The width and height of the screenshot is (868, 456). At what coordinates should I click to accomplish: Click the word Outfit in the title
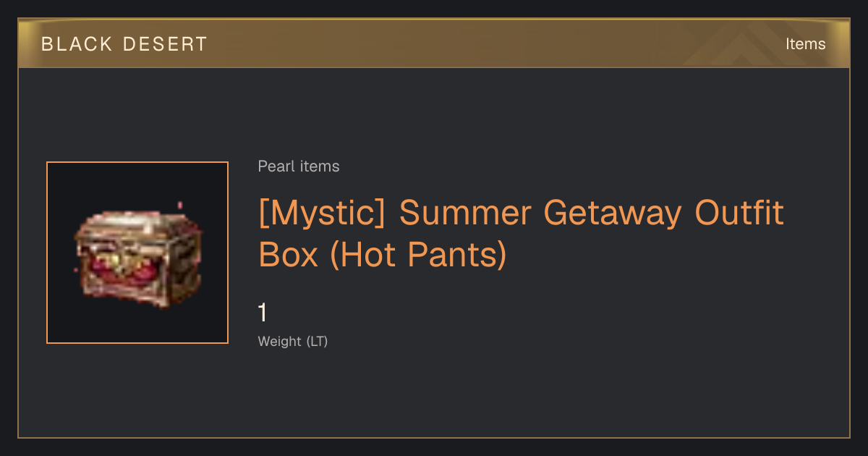point(739,213)
